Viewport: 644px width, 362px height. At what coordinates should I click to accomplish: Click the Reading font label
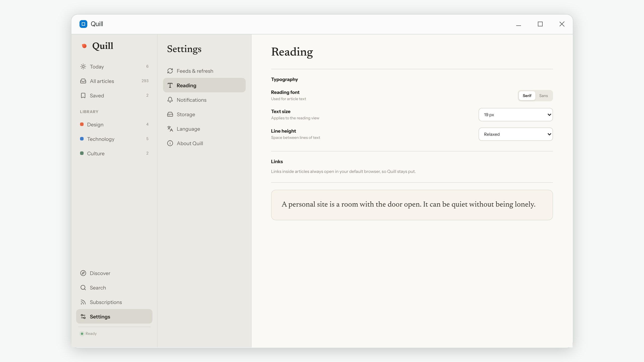(x=285, y=92)
